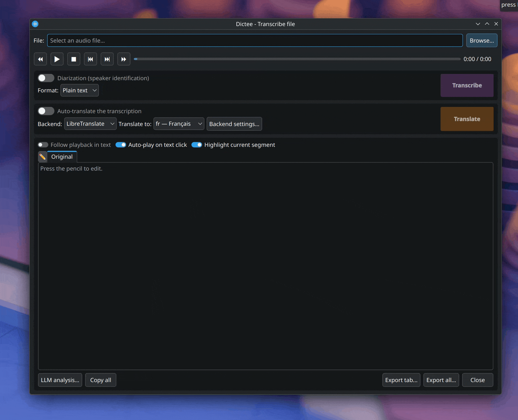
Task: Close the Dictee window via title bar X
Action: 496,24
